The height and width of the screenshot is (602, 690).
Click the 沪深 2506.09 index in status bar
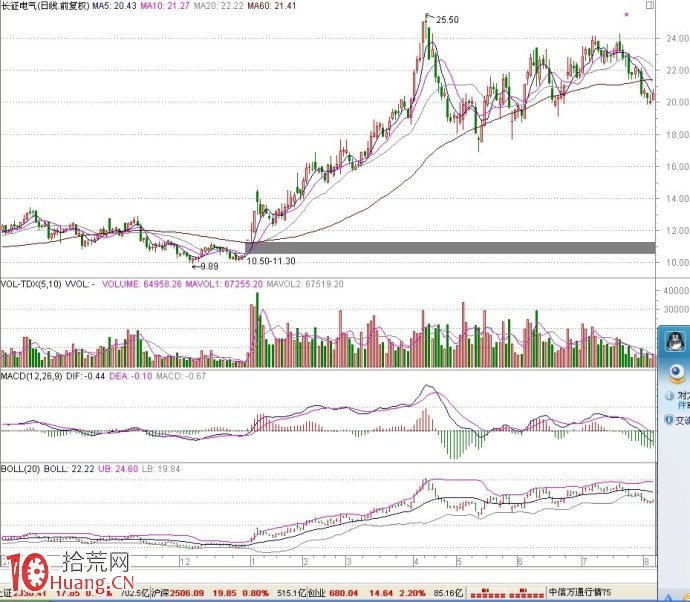point(177,593)
